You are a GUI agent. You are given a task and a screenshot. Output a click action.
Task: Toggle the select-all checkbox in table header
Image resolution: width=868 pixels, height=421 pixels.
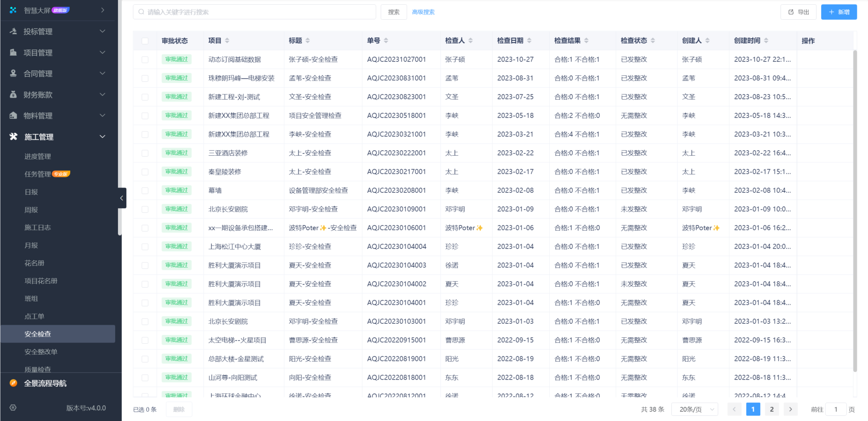(145, 41)
